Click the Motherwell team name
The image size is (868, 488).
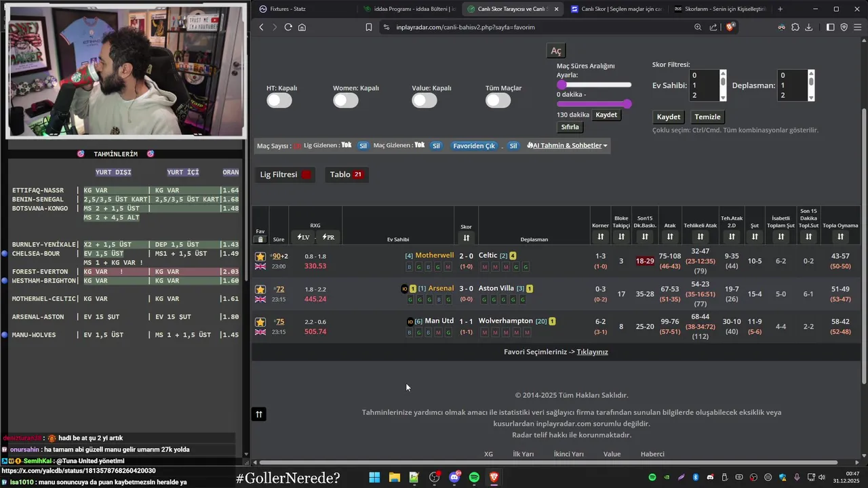pos(435,256)
